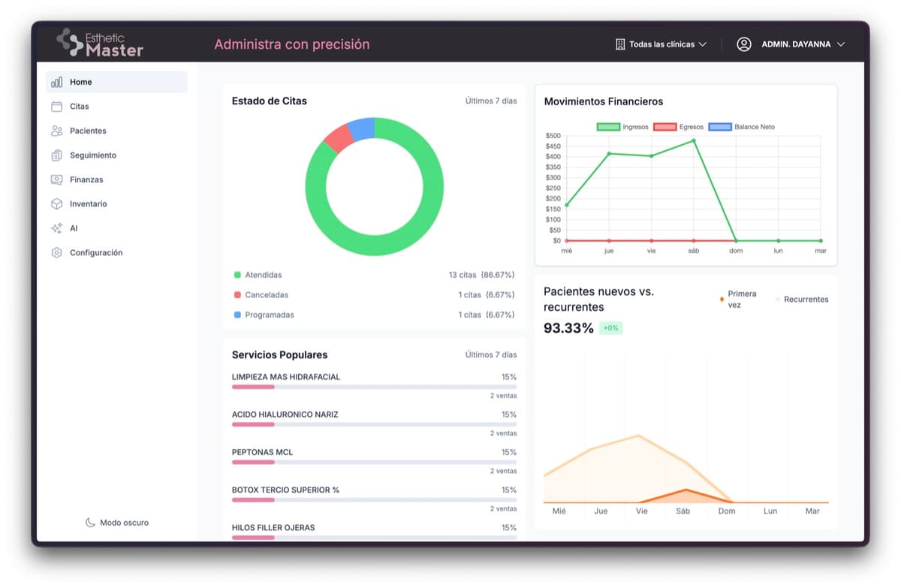The height and width of the screenshot is (588, 901).
Task: Click the red Canceladas legend dot
Action: (x=237, y=295)
